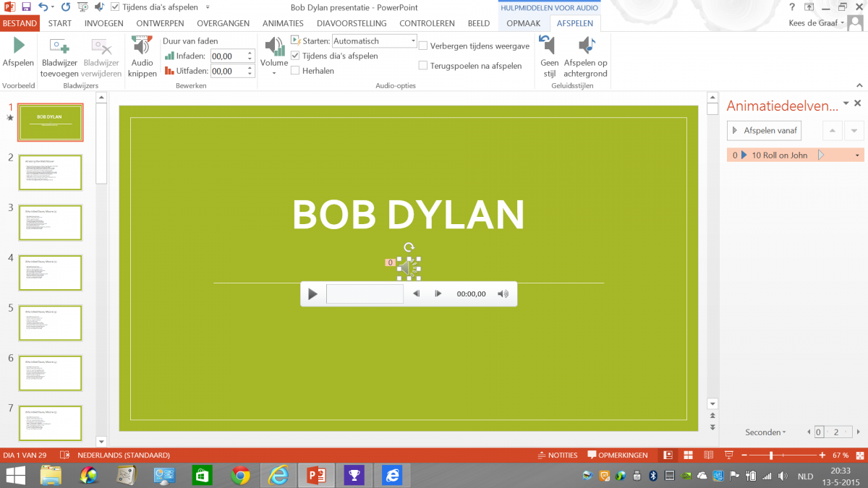
Task: Open the Starten combo box
Action: [374, 41]
